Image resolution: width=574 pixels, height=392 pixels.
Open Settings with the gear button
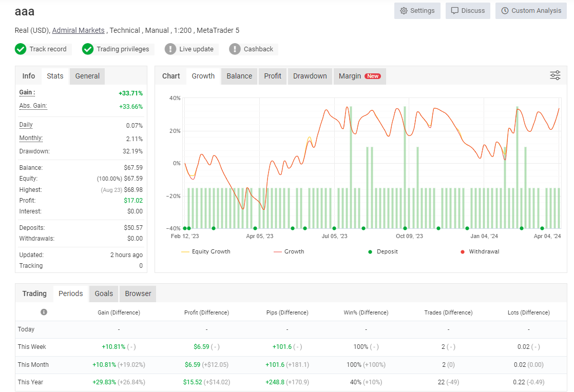(417, 11)
